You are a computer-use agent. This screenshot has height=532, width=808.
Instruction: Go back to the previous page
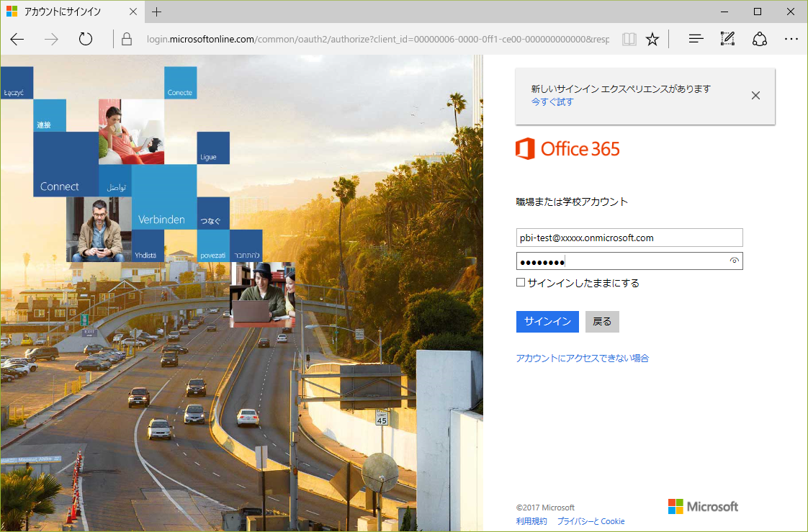pyautogui.click(x=17, y=39)
